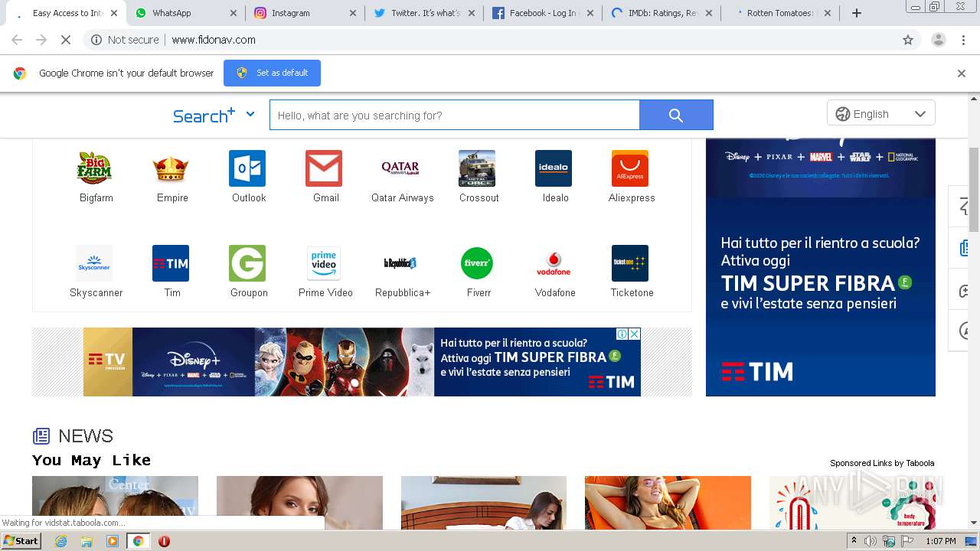Click the TIM Super Fibra sidebar ad
The width and height of the screenshot is (980, 551).
pos(820,267)
